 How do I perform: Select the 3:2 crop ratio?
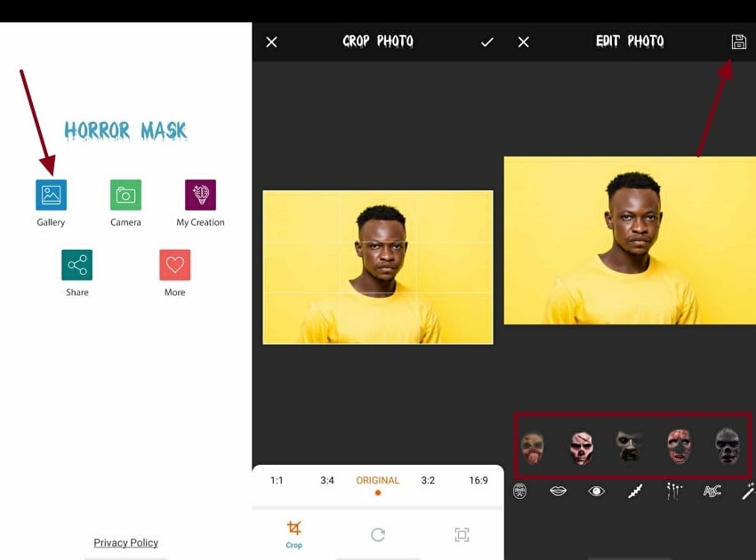click(x=428, y=481)
